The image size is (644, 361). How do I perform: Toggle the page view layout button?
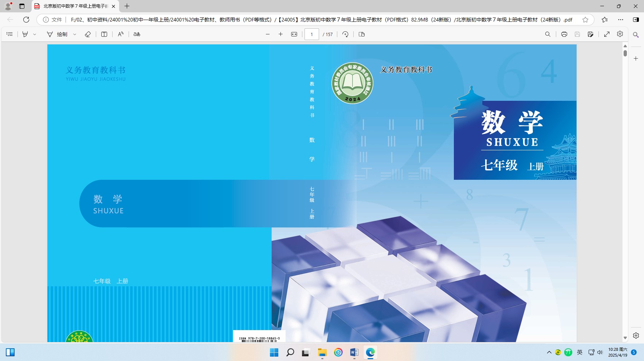tap(362, 34)
